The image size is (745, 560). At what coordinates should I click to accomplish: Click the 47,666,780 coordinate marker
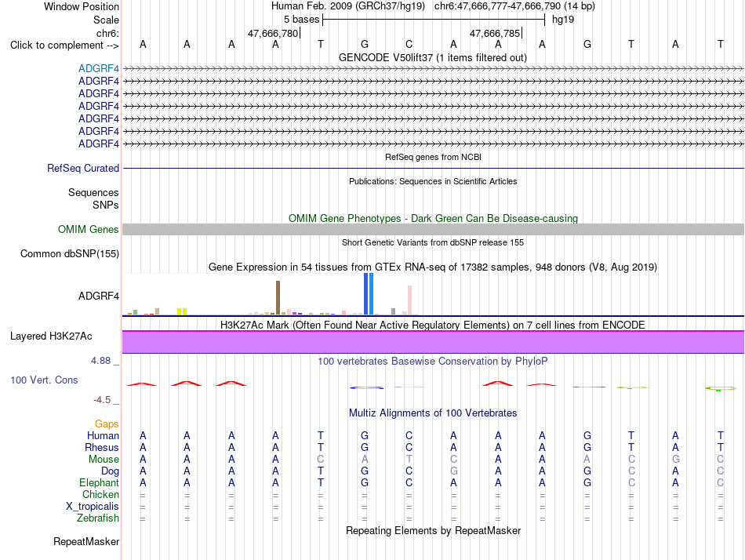(x=273, y=33)
